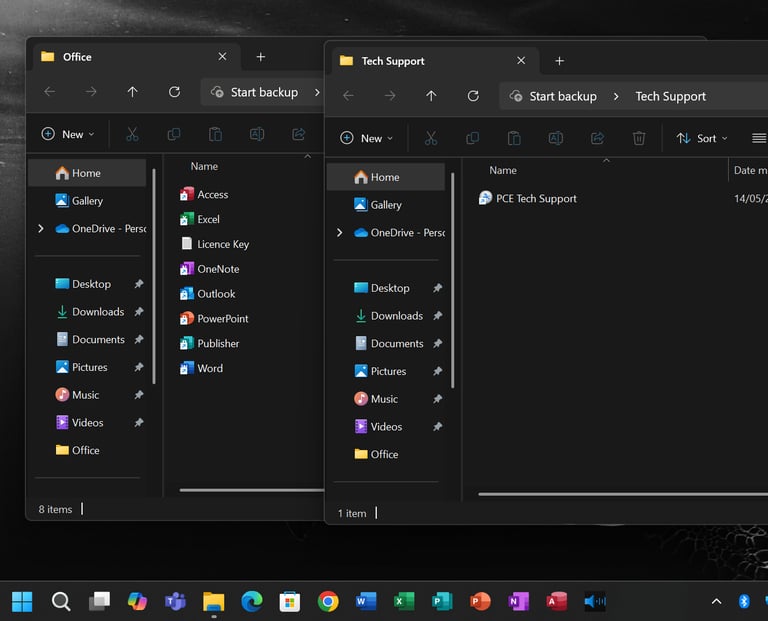Open Microsoft Edge from taskbar
The image size is (768, 621).
tap(252, 601)
